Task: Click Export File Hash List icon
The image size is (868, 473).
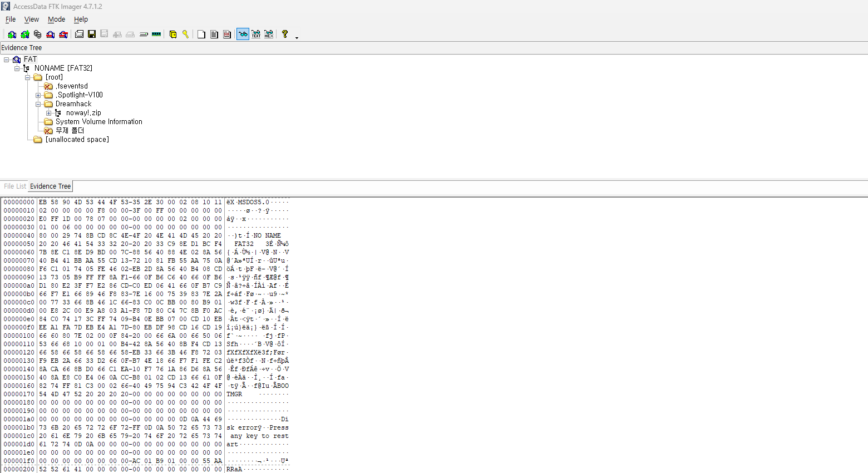Action: click(214, 35)
